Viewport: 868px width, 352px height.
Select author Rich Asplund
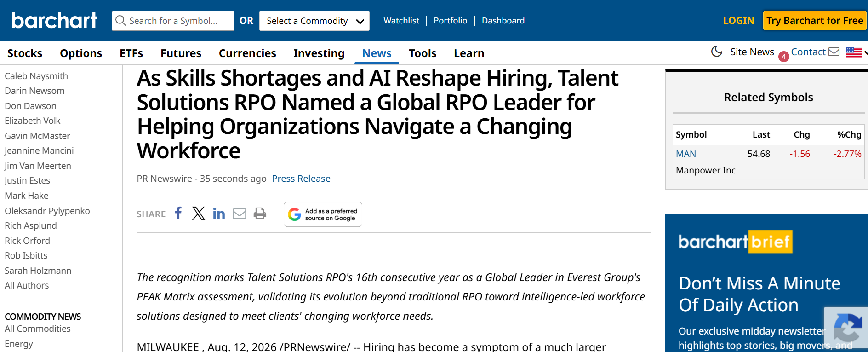click(31, 225)
